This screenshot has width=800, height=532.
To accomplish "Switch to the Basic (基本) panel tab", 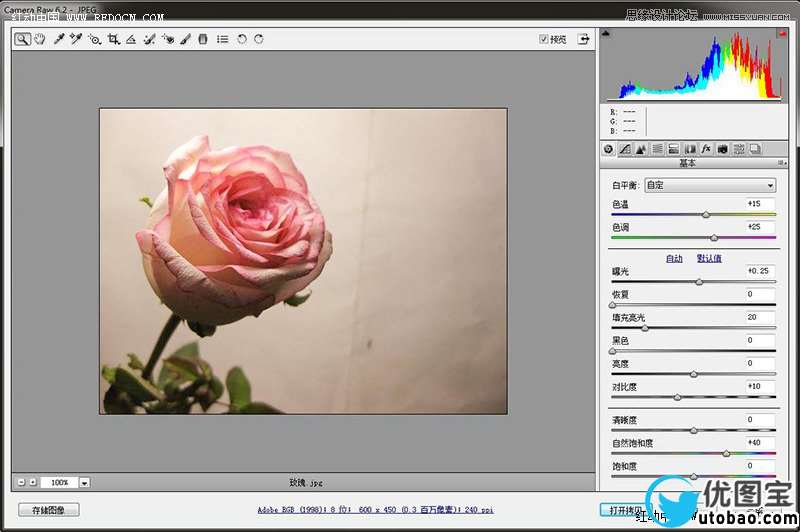I will pos(608,149).
